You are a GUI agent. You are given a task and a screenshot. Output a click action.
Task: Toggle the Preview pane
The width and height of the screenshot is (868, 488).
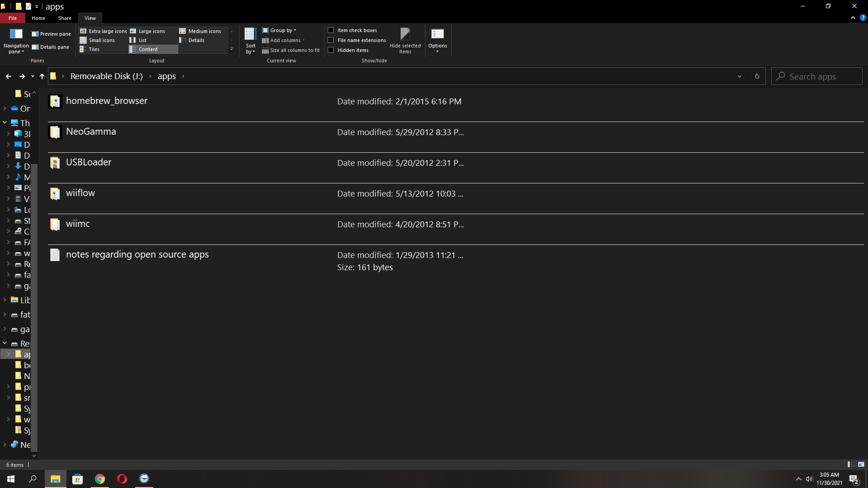point(51,34)
